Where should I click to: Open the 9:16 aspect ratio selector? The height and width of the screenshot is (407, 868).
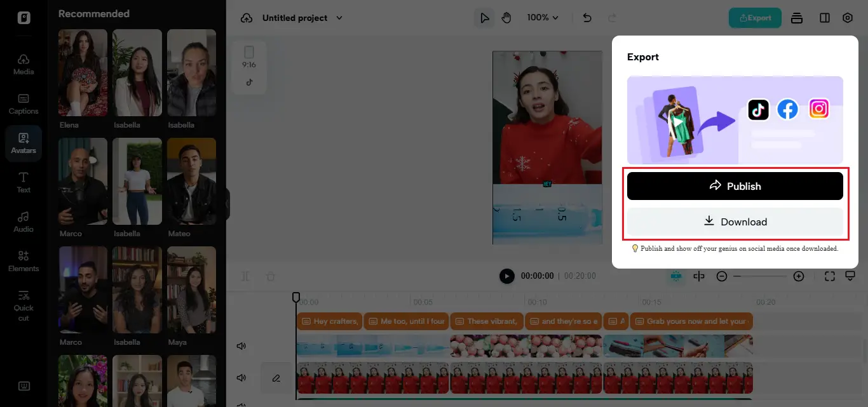tap(249, 57)
